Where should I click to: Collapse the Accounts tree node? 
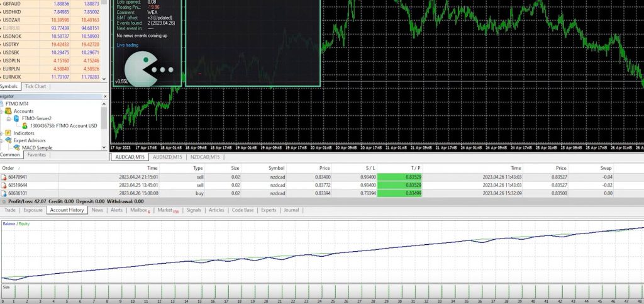coord(2,111)
